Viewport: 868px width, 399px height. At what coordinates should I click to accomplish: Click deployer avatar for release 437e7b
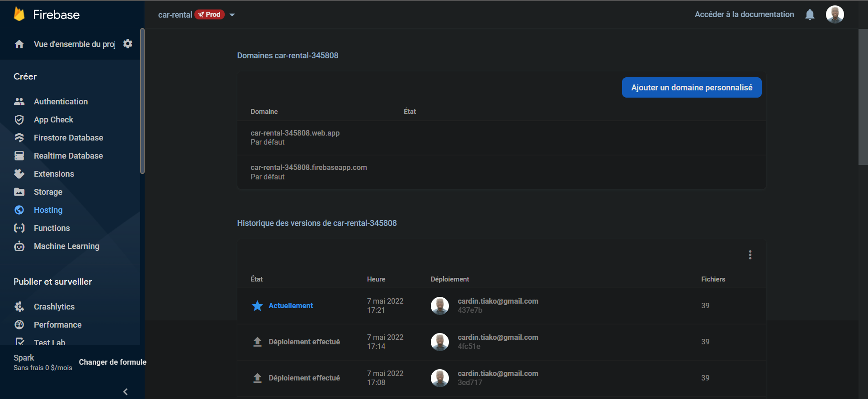(439, 305)
